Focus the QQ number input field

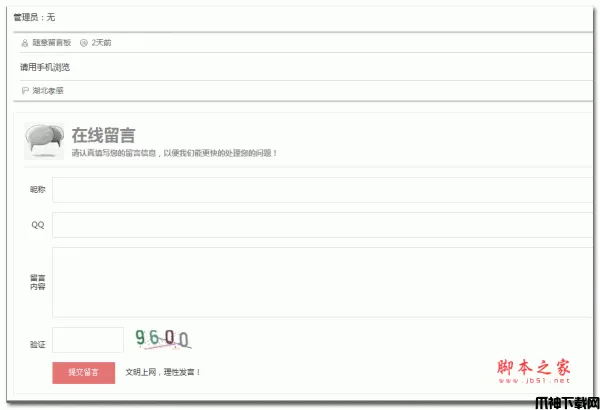tap(322, 225)
